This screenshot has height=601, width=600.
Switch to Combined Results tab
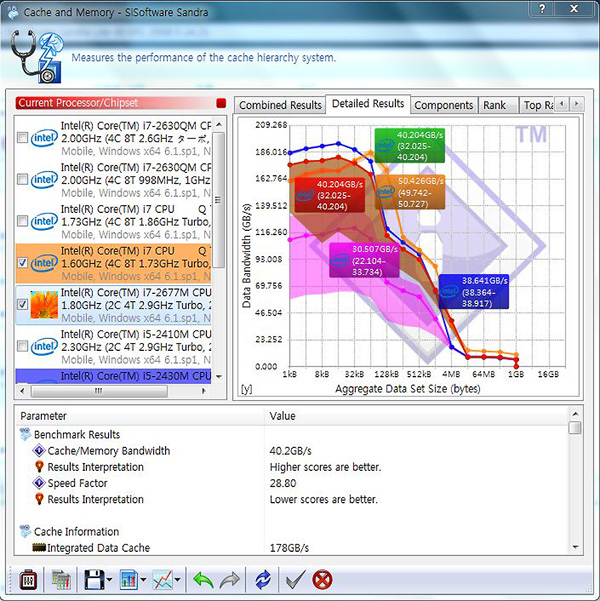[x=280, y=105]
